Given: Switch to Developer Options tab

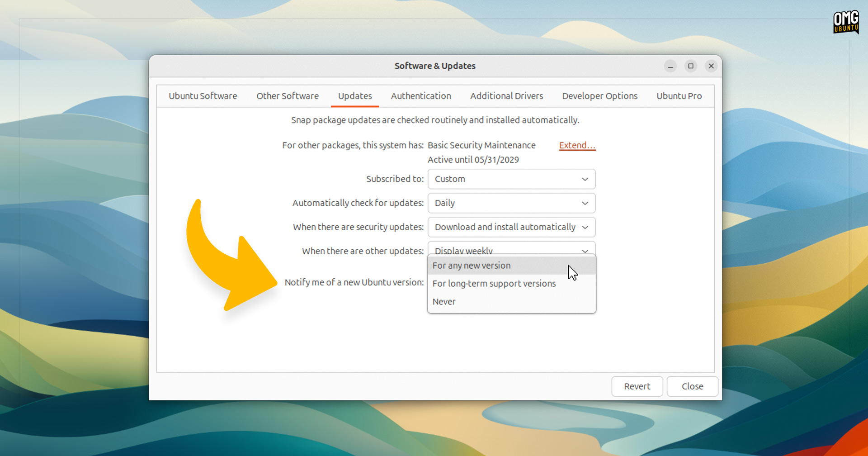Looking at the screenshot, I should (599, 96).
